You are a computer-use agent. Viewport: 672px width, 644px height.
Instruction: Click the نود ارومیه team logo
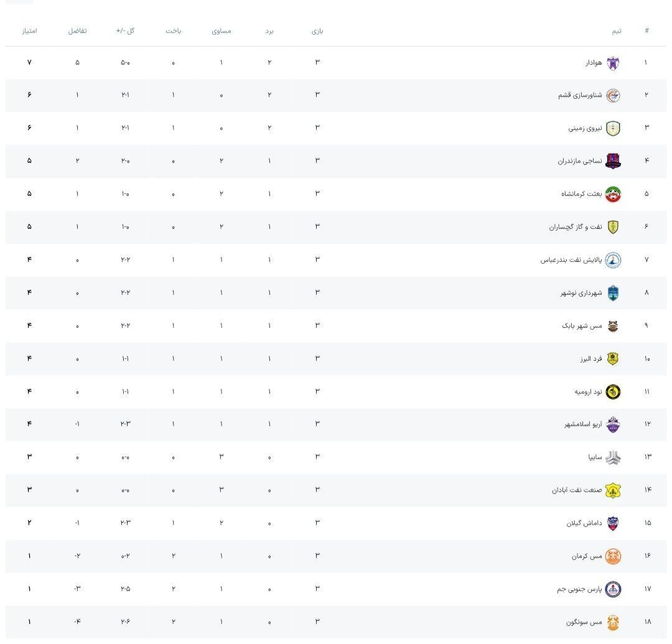coord(613,392)
